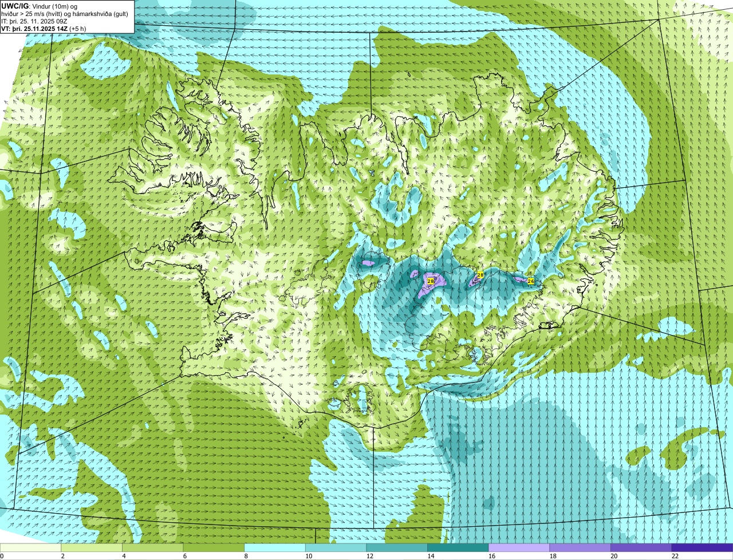The image size is (733, 560).
Task: Select the violet 20–22 m/s swatch
Action: [641, 547]
